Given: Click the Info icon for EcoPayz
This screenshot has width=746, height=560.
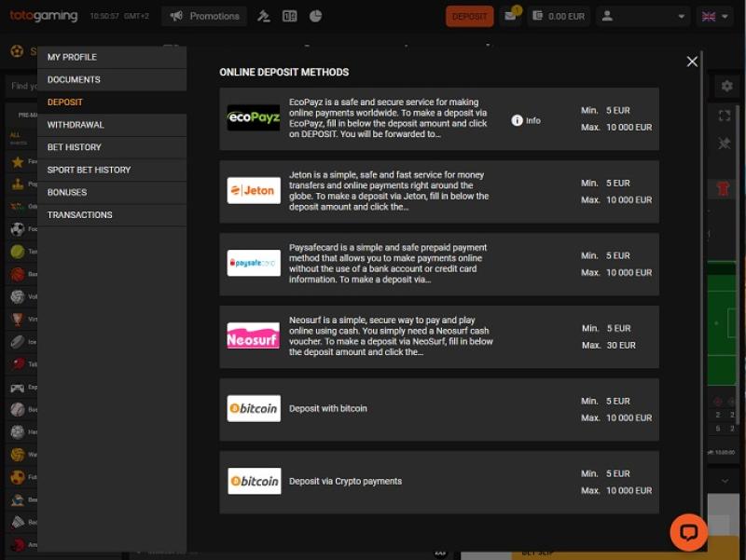Looking at the screenshot, I should pyautogui.click(x=518, y=120).
